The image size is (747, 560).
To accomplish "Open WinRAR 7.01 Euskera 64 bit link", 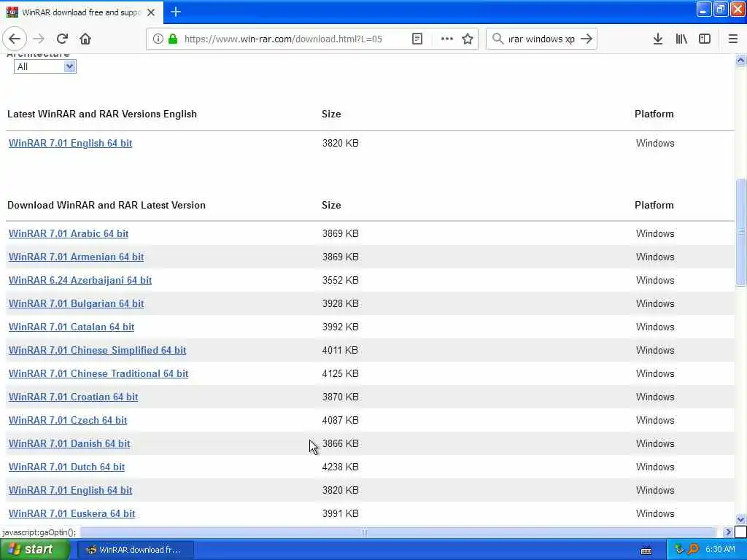I will point(72,514).
